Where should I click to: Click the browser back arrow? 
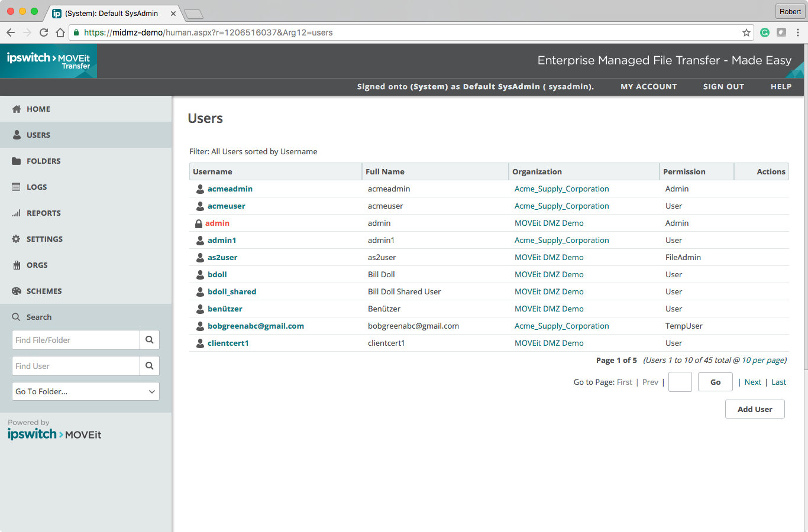click(11, 33)
